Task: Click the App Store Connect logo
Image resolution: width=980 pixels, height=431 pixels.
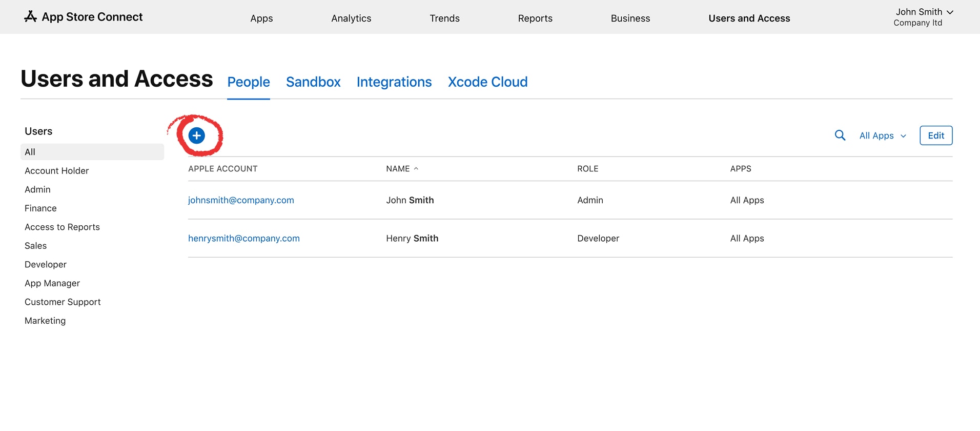Action: [x=83, y=17]
